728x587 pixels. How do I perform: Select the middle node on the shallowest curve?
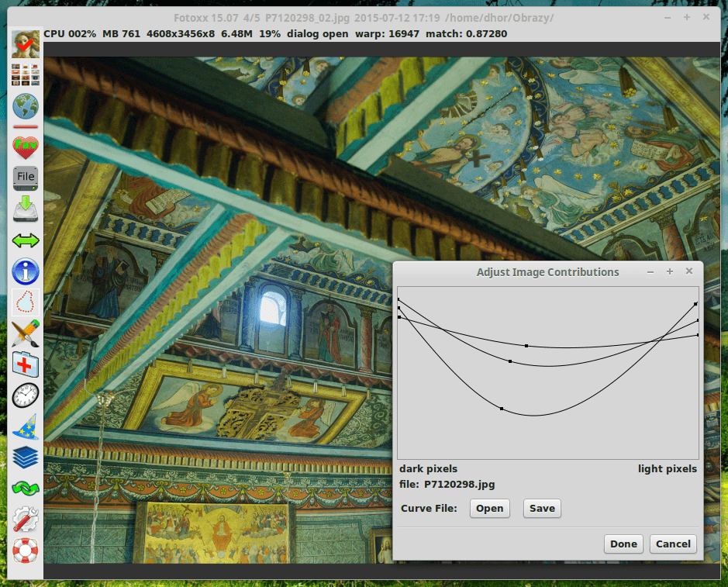pos(526,346)
